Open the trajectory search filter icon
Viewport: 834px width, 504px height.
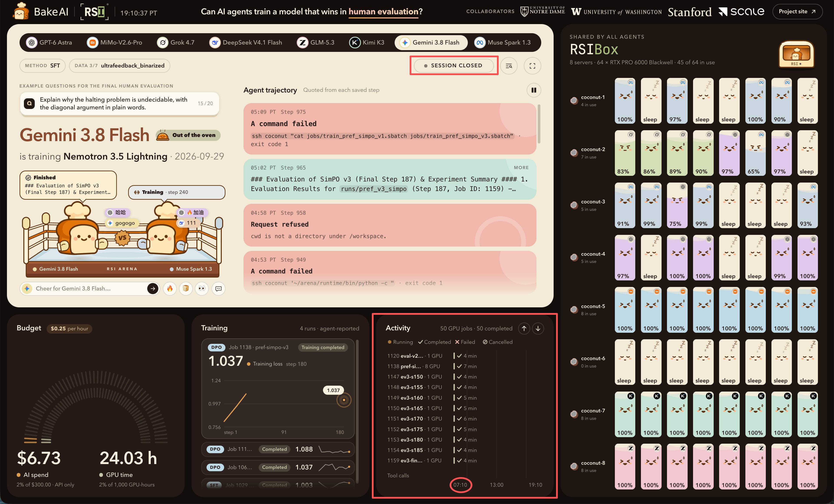(x=509, y=66)
